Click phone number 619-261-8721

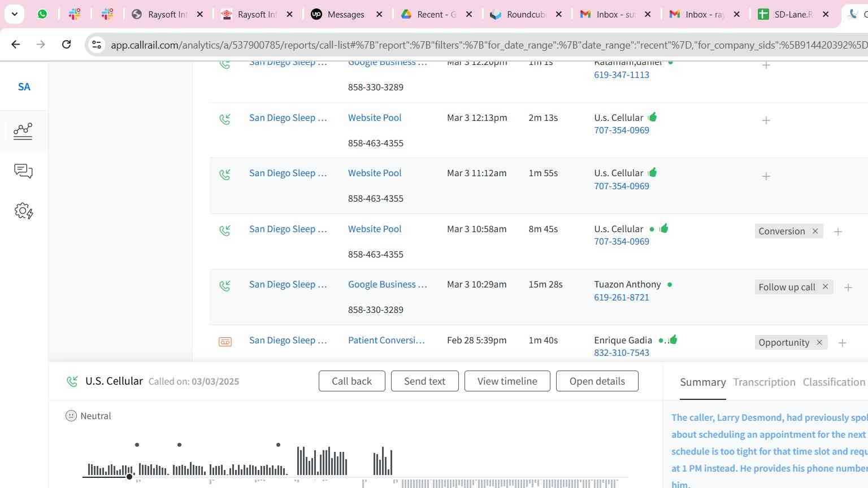pos(621,297)
